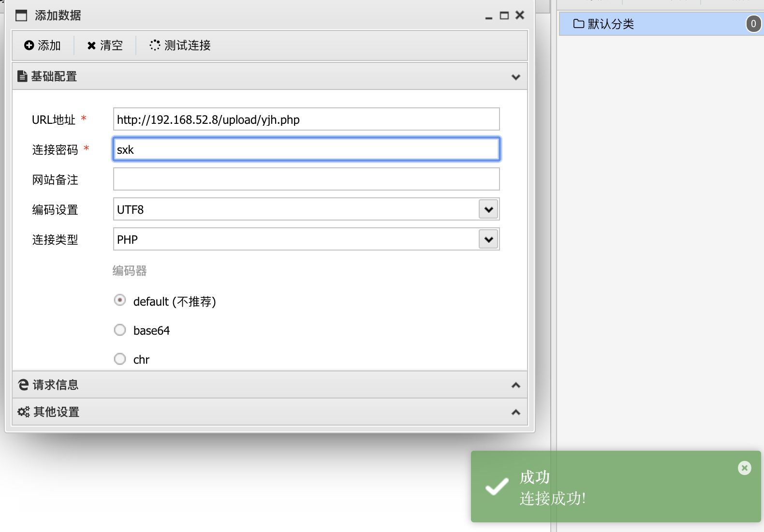
Task: Minimize the 添加数据 dialog window
Action: click(x=489, y=16)
